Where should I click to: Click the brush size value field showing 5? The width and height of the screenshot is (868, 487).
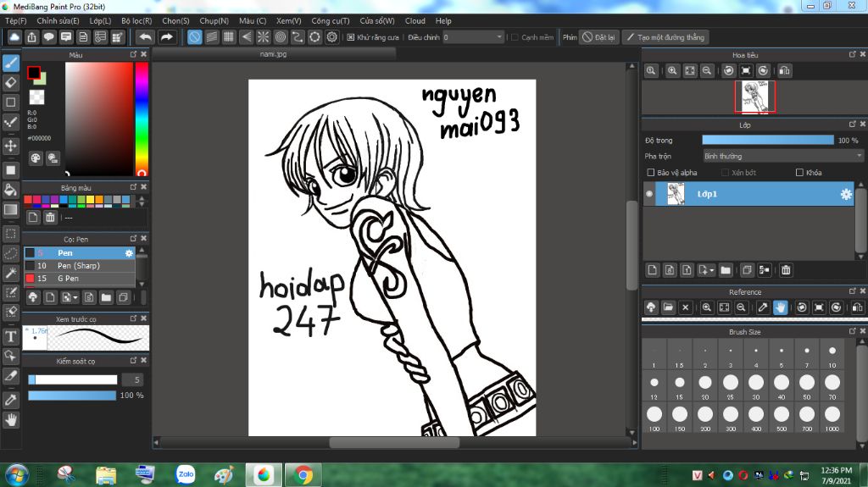coord(133,379)
